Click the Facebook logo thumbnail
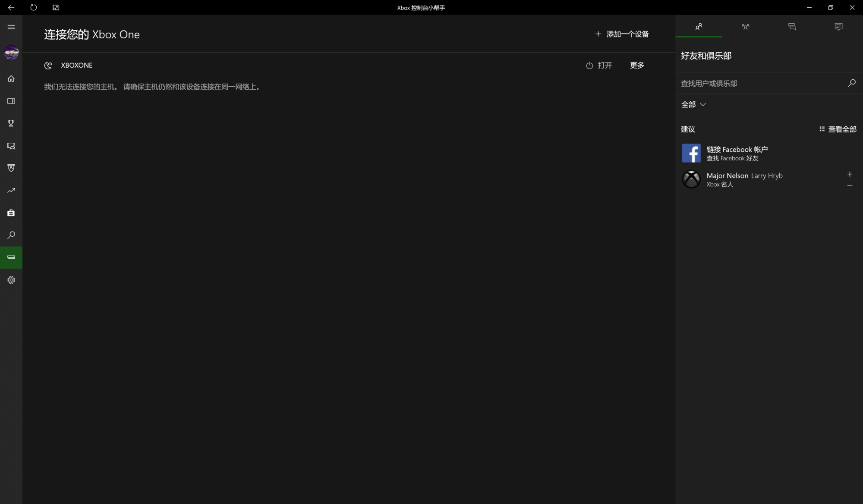Screen dimensions: 863x504 click(691, 153)
